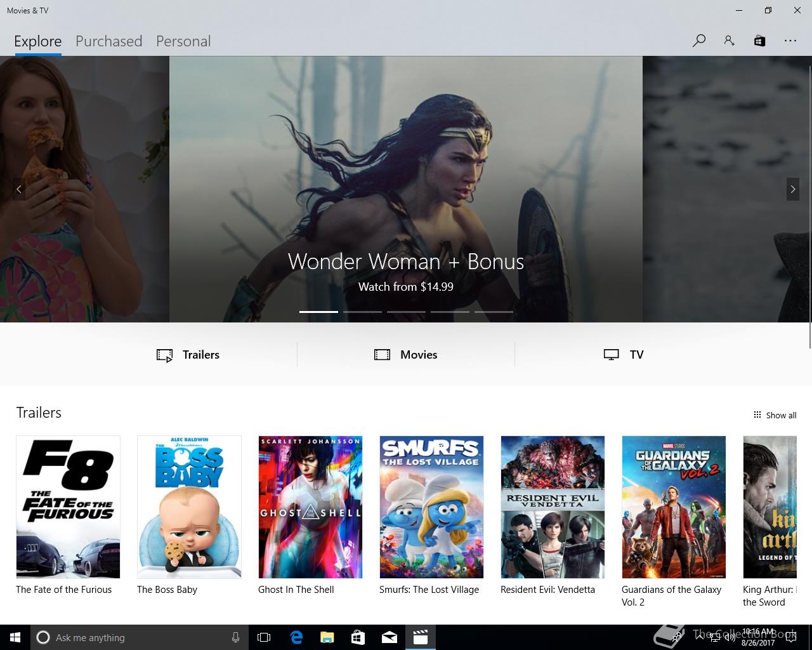Open Resident Evil: Vendetta poster
Screen dimensions: 812x650
pyautogui.click(x=553, y=507)
